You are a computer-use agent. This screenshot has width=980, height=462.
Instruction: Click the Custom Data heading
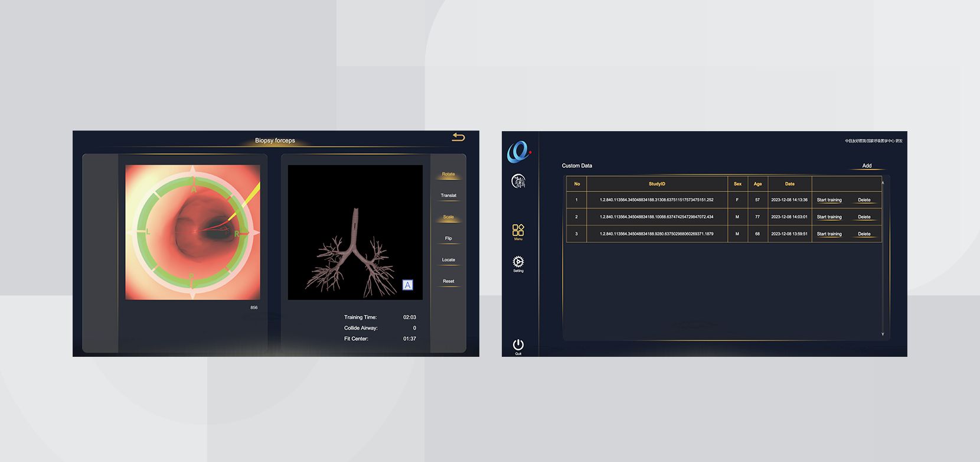coord(577,166)
